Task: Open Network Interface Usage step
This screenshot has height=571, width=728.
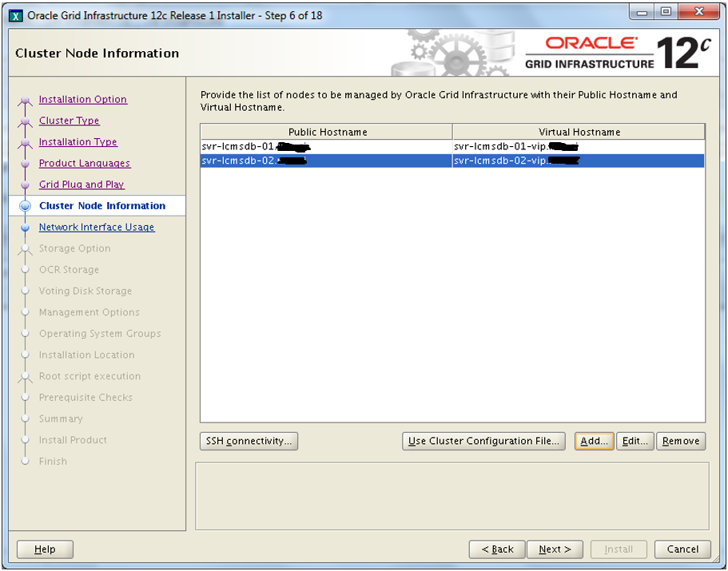Action: (97, 228)
